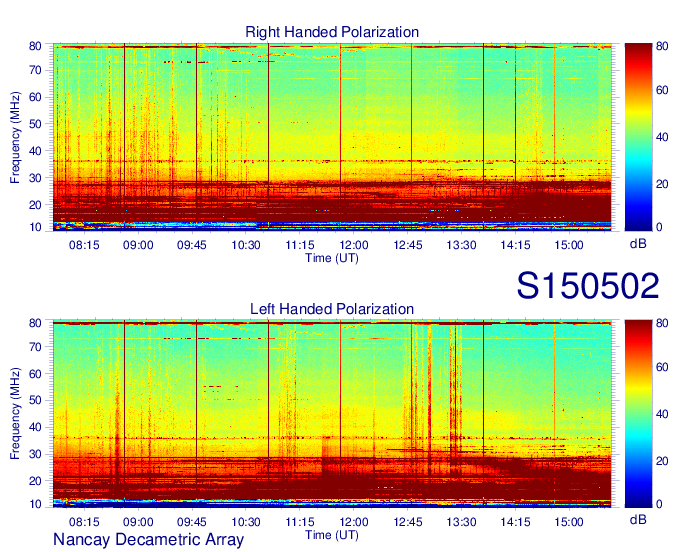Click 30 MHz frequency tick of Left Handed plot
Screen dimensions: 680x552
[x=35, y=454]
